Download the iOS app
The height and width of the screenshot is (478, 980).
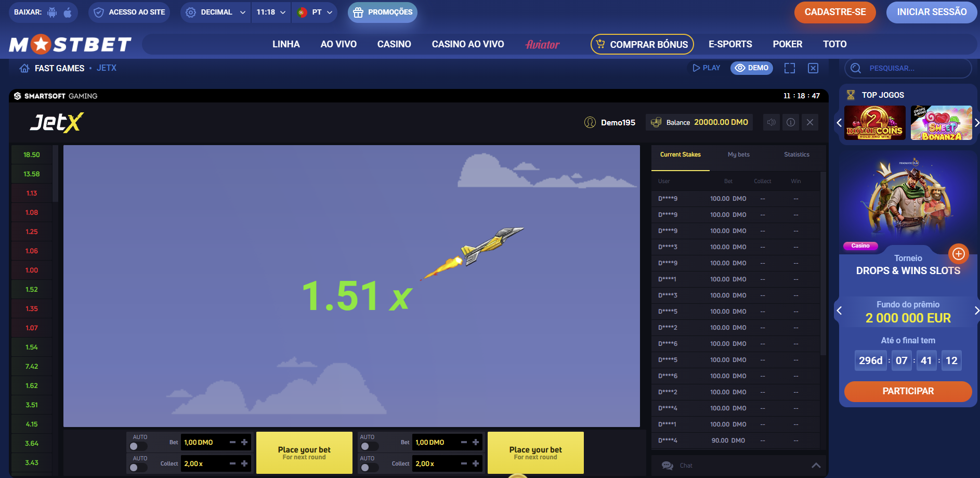[x=67, y=11]
